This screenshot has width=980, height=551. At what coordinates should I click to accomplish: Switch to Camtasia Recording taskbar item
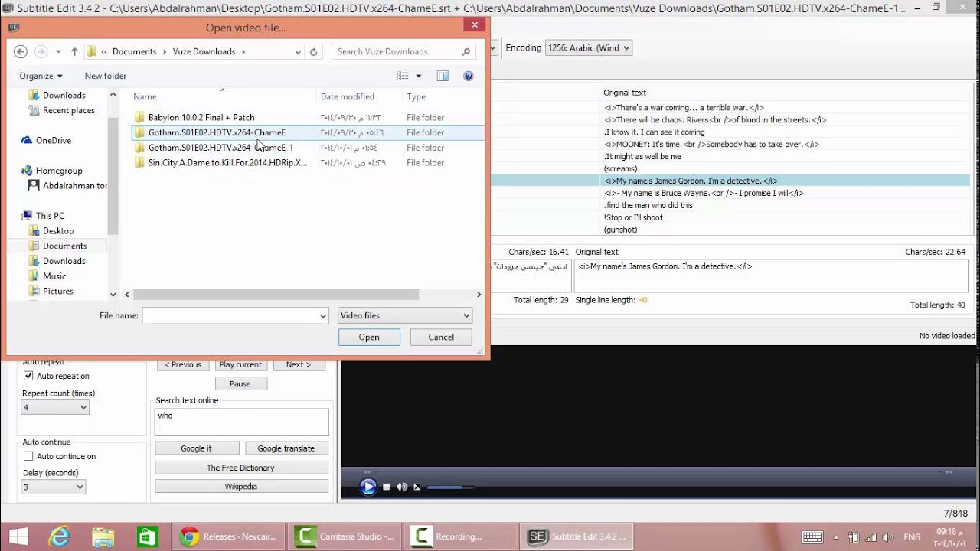(x=459, y=536)
